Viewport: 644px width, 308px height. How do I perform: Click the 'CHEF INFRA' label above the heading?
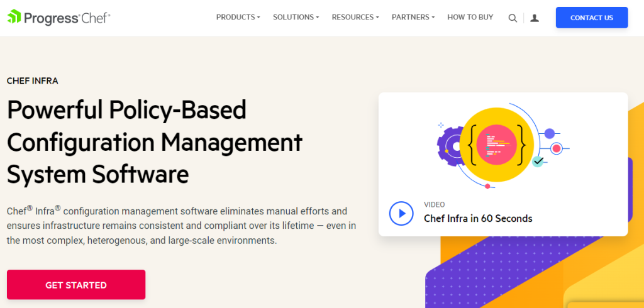coord(33,81)
